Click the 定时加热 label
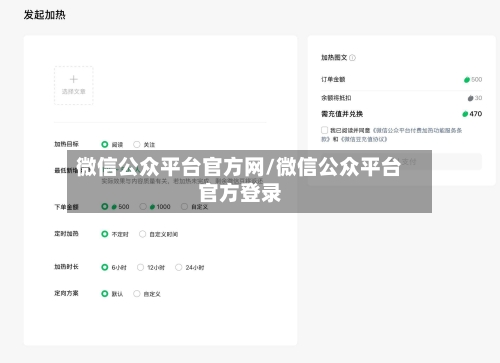Image resolution: width=500 pixels, height=363 pixels. 66,234
